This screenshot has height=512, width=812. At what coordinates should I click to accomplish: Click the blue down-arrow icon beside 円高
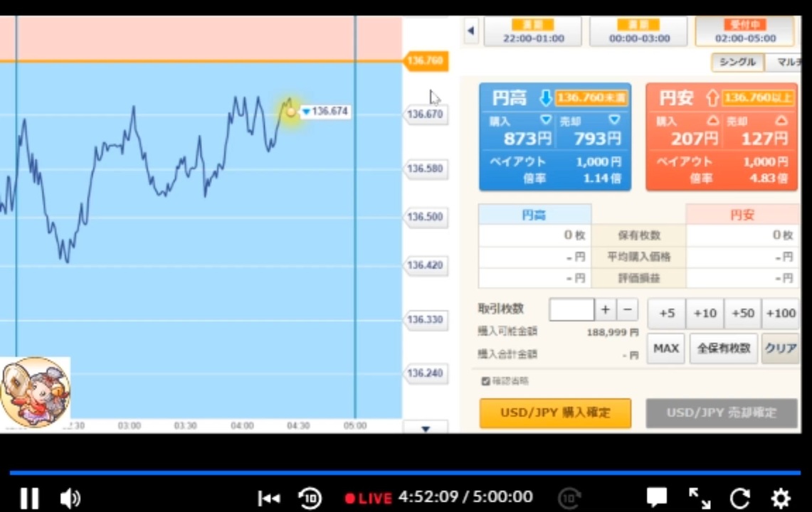pyautogui.click(x=545, y=97)
